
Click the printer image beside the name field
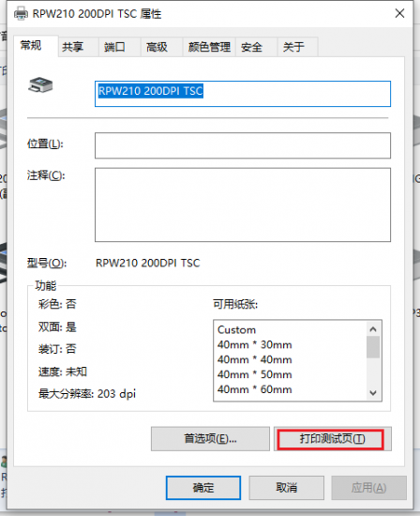pos(40,85)
